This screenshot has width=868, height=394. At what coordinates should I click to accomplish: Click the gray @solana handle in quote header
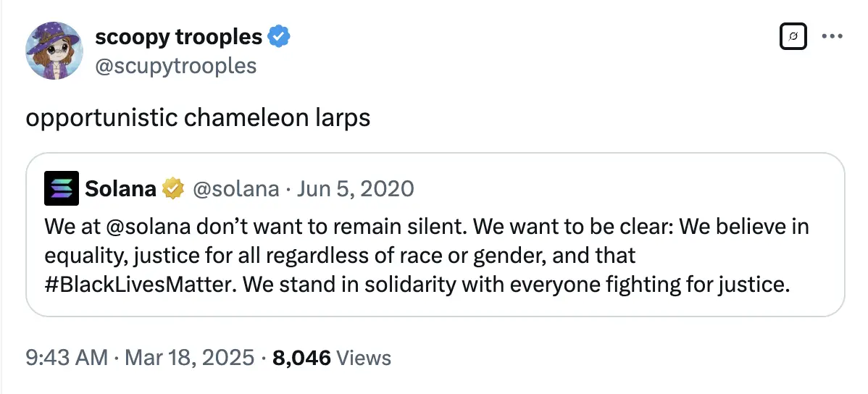[235, 189]
